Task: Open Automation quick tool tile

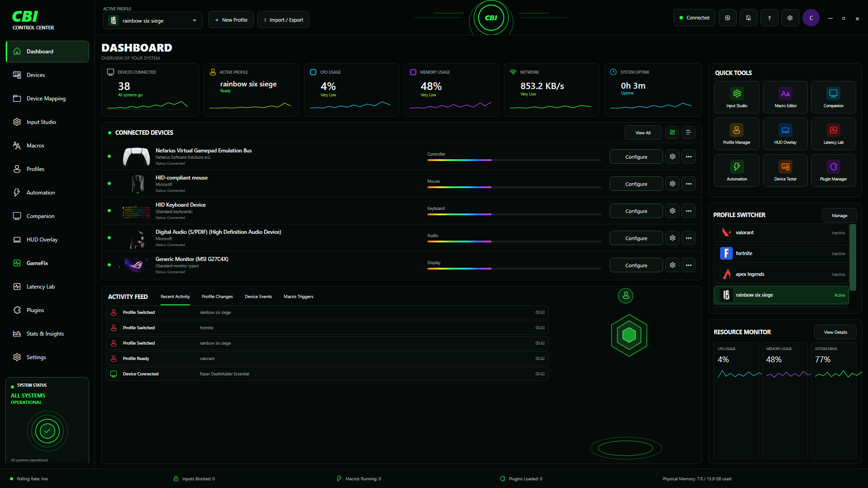Action: [736, 171]
